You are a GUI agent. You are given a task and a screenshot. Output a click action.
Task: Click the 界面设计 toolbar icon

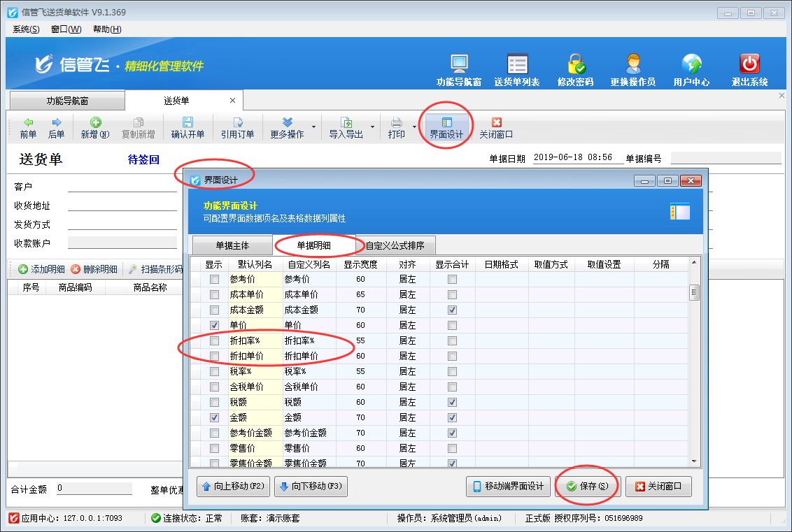coord(446,123)
